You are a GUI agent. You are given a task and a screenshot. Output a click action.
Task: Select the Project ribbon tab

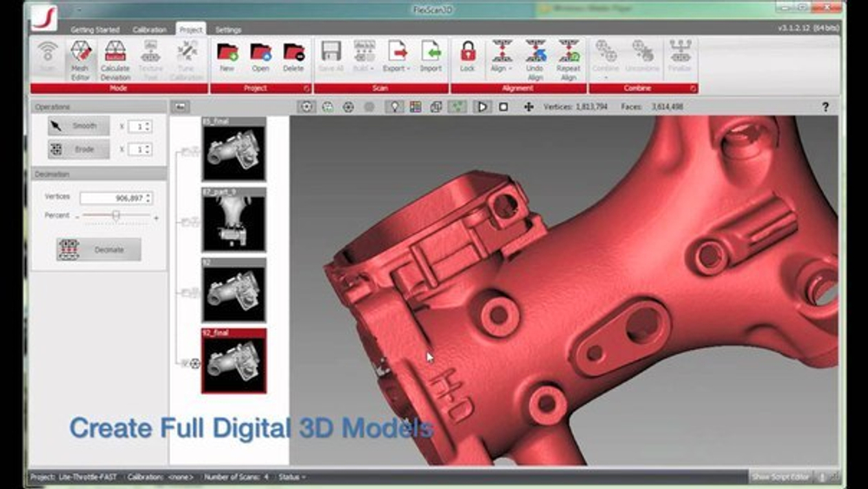pos(191,30)
